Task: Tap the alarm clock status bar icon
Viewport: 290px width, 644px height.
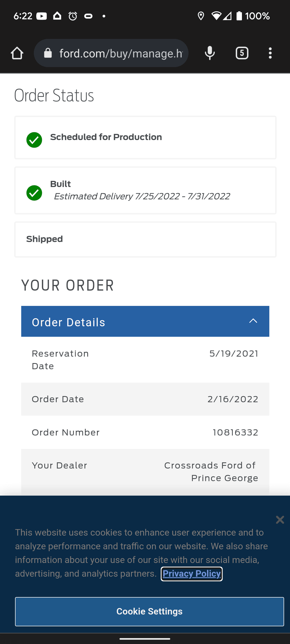Action: tap(73, 16)
